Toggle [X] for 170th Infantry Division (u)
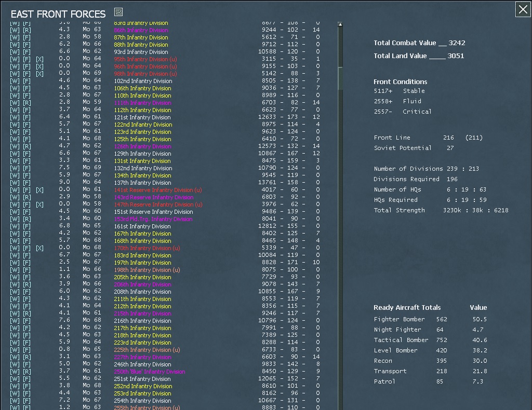This screenshot has width=532, height=410. pos(39,249)
